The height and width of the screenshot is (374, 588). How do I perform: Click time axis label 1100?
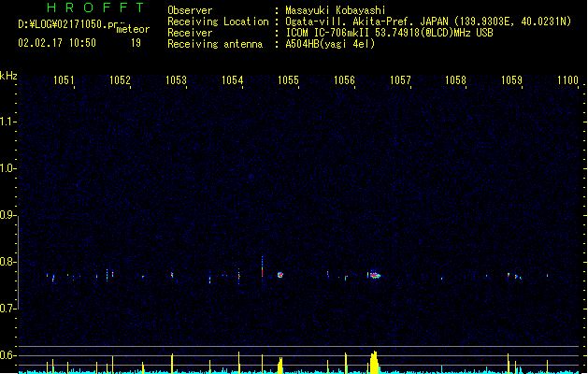point(567,79)
